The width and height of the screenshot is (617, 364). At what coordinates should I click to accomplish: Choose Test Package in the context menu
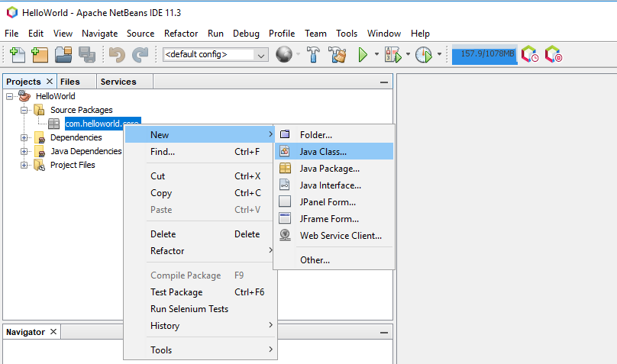click(x=199, y=292)
